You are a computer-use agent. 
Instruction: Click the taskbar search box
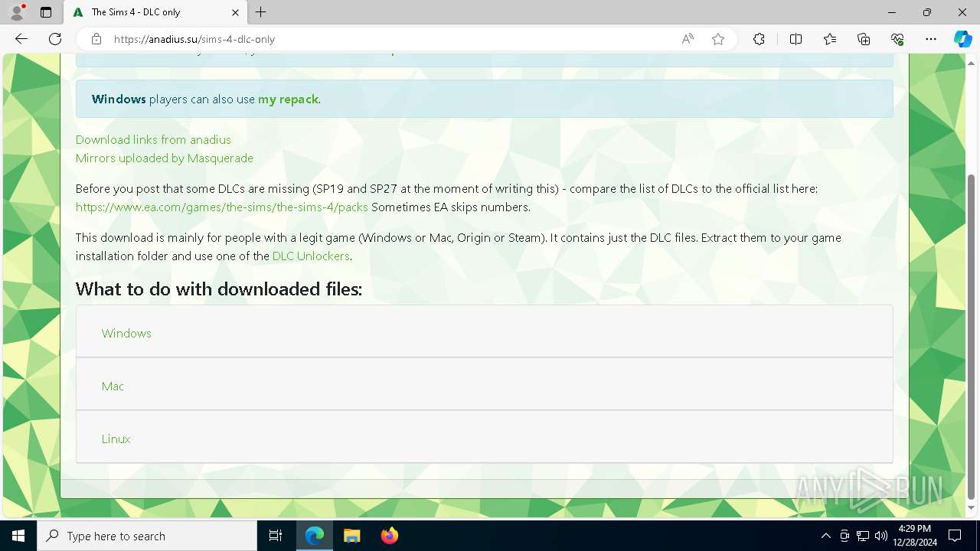pyautogui.click(x=147, y=536)
